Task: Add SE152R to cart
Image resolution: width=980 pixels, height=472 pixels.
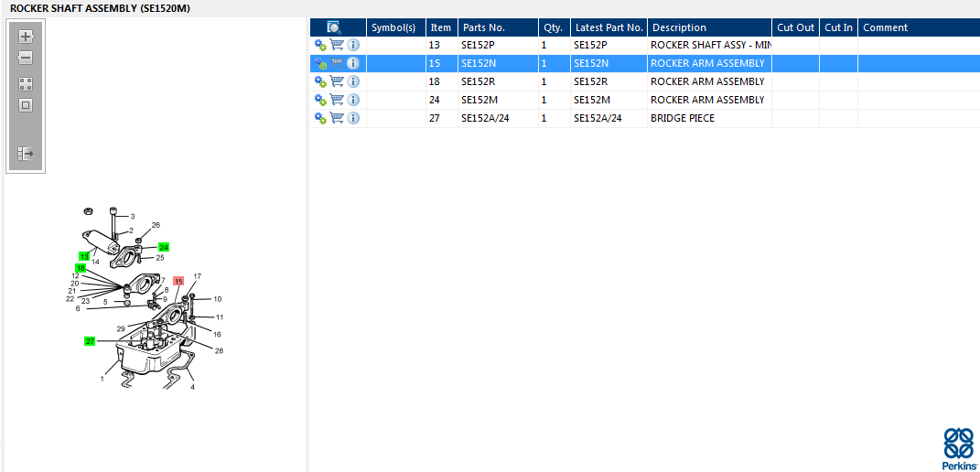Action: (x=337, y=81)
